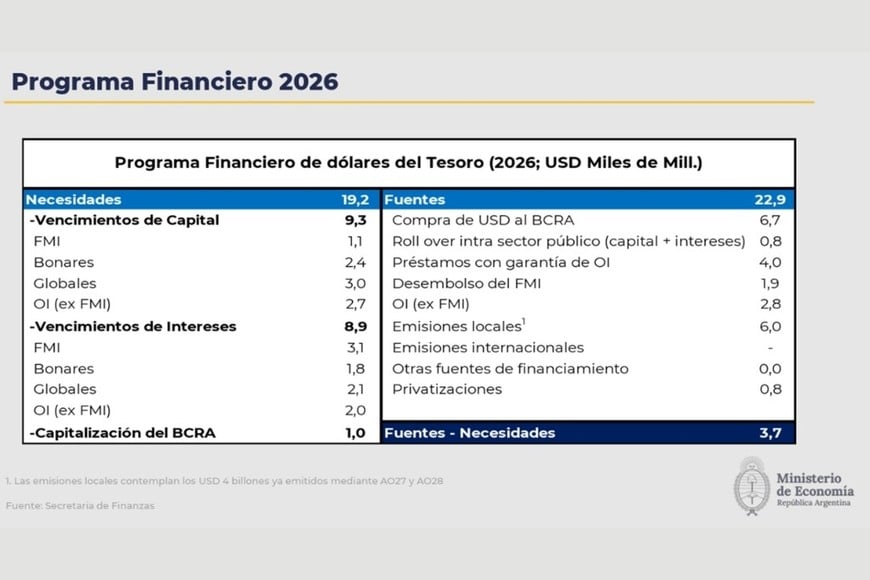The image size is (870, 580).
Task: Click the '-Vencimientos de Intereses' row label
Action: click(x=133, y=326)
